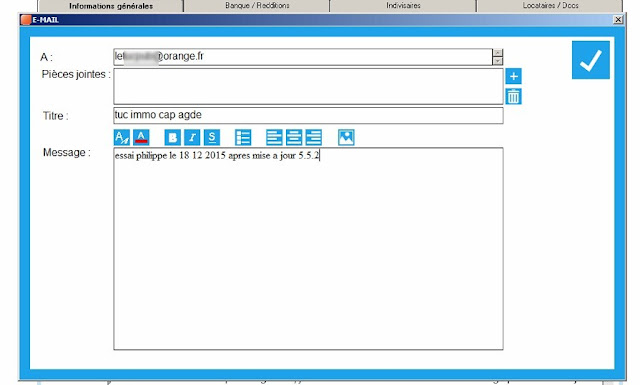Toggle italic formatting button
640x385 pixels.
tap(192, 138)
